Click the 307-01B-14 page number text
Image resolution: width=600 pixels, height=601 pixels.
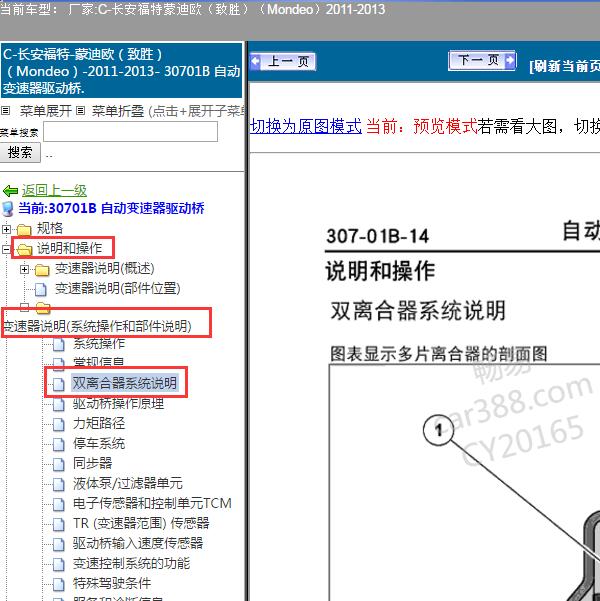pos(377,236)
